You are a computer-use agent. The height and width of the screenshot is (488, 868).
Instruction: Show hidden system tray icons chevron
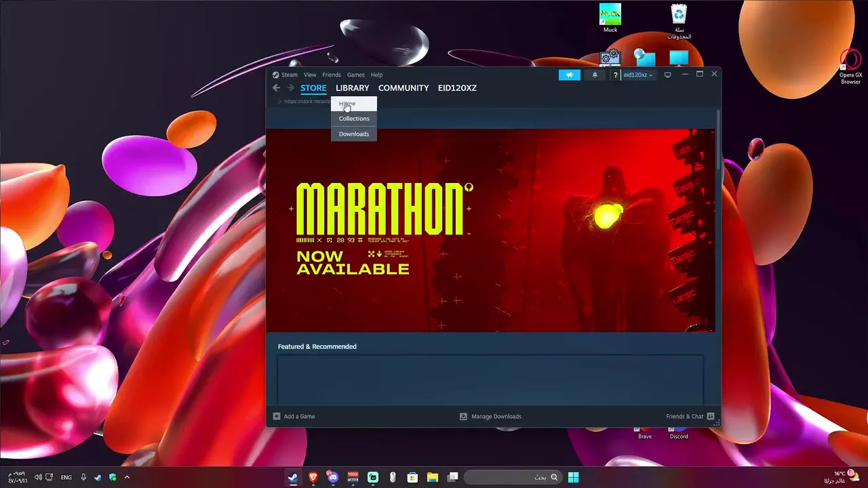[x=127, y=477]
